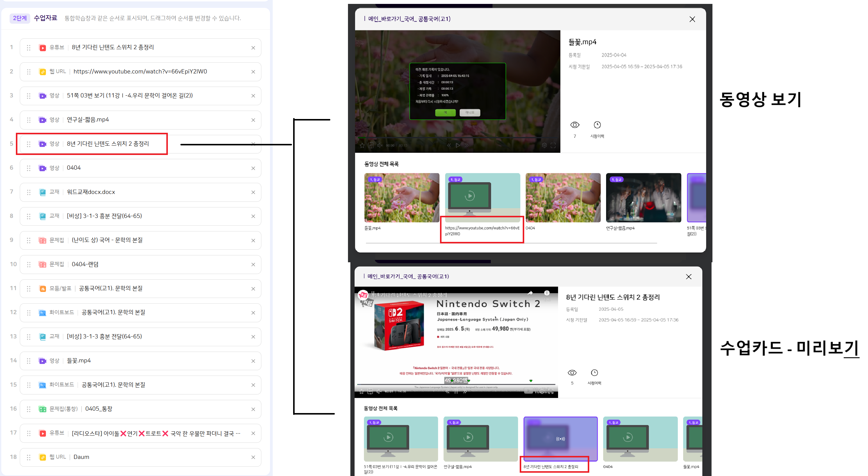Fast-forward the Nintendo Switch 2 video
Screen dimensions: 868x476
[465, 391]
